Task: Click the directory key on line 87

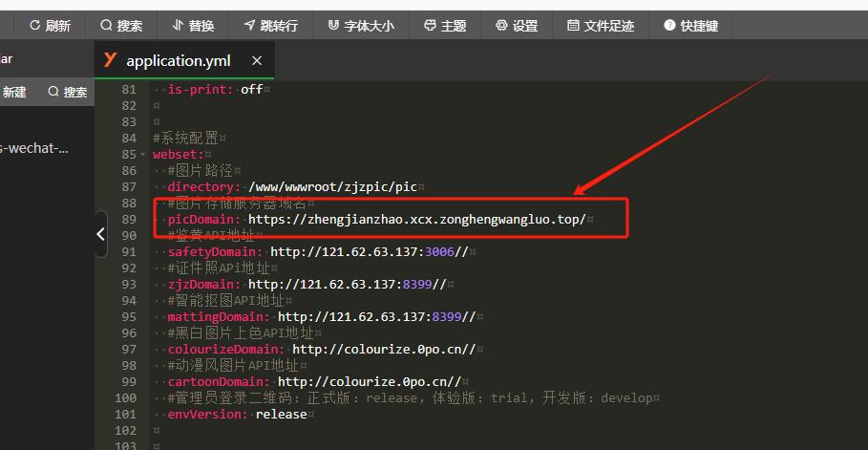Action: tap(204, 186)
